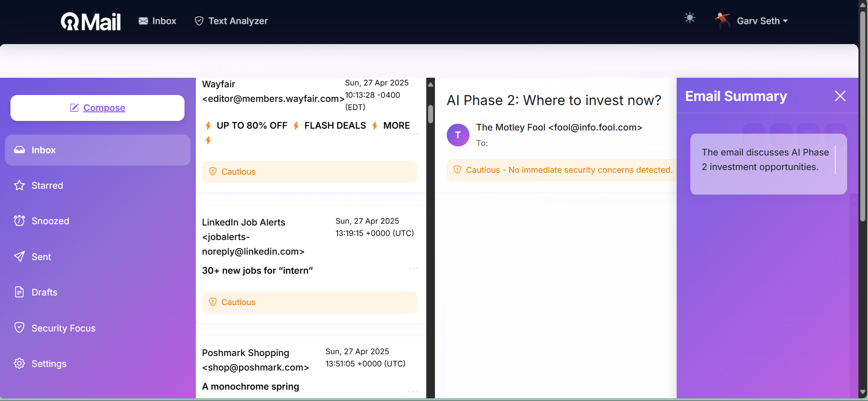Screen dimensions: 868x401
Task: Open more options on Poshmark Shopping email
Action: (x=413, y=391)
